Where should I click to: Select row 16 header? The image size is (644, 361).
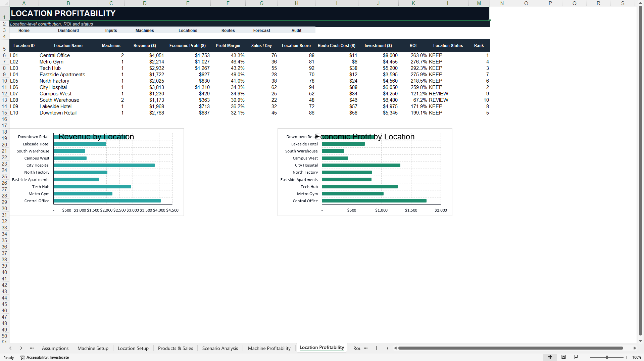pyautogui.click(x=4, y=119)
